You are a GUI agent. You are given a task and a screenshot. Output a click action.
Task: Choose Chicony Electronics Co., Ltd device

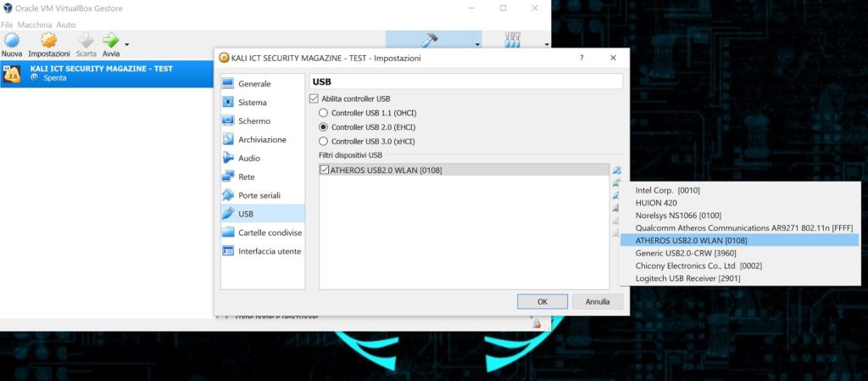(x=739, y=266)
